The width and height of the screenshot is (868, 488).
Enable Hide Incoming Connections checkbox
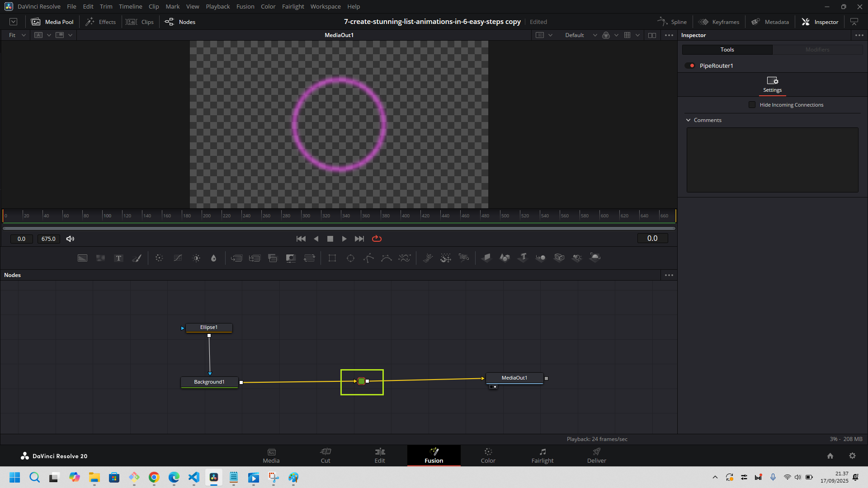click(x=752, y=105)
